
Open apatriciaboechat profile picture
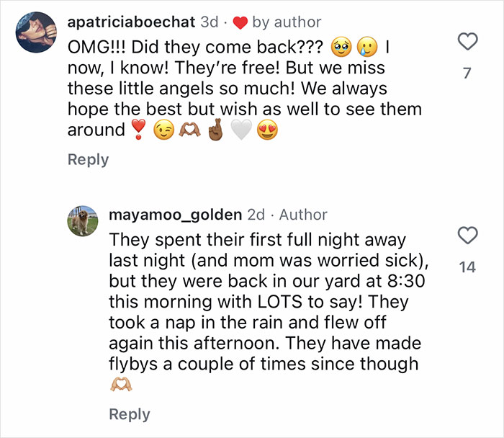click(x=35, y=32)
